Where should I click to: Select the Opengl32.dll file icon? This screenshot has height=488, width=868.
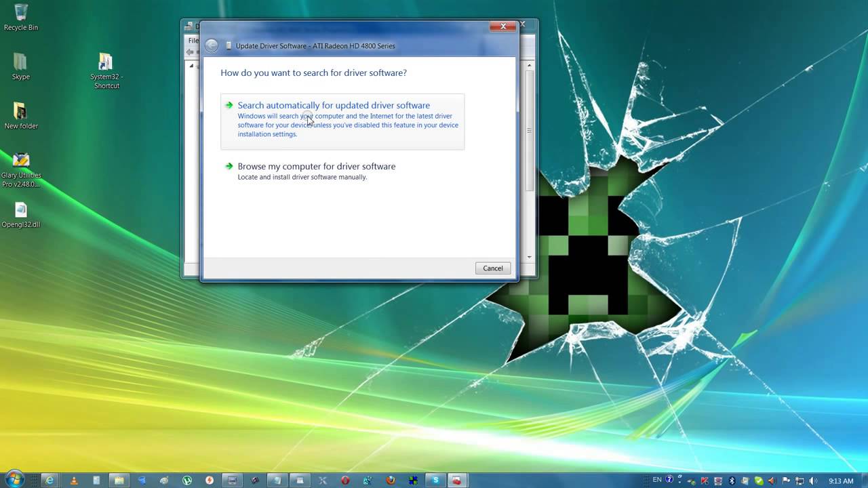click(21, 215)
